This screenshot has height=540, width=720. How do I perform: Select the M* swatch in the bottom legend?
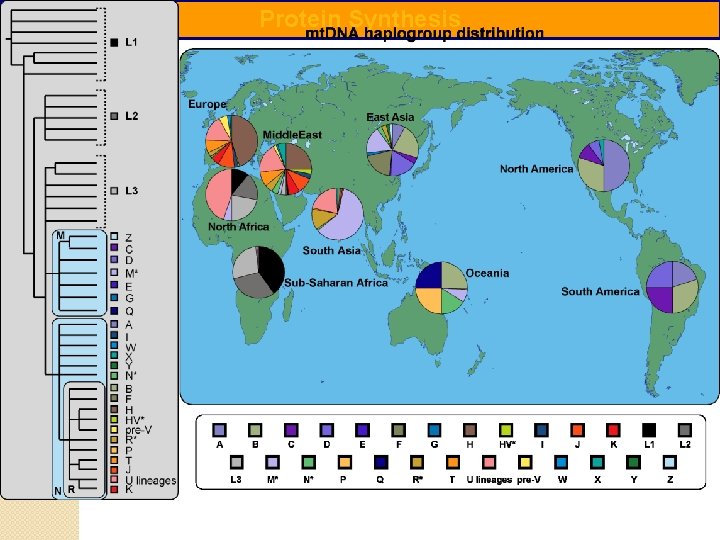tap(272, 462)
